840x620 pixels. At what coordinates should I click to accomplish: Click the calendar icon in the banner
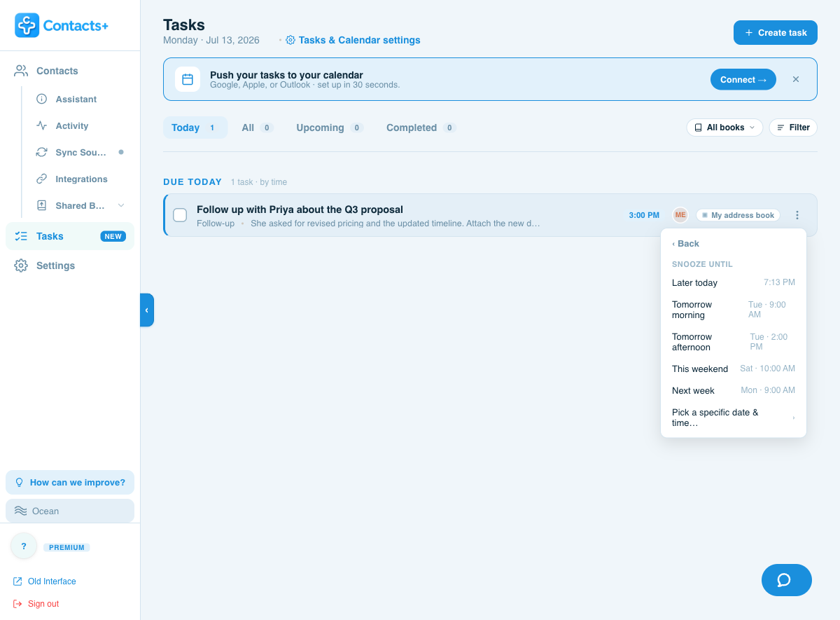click(x=188, y=79)
